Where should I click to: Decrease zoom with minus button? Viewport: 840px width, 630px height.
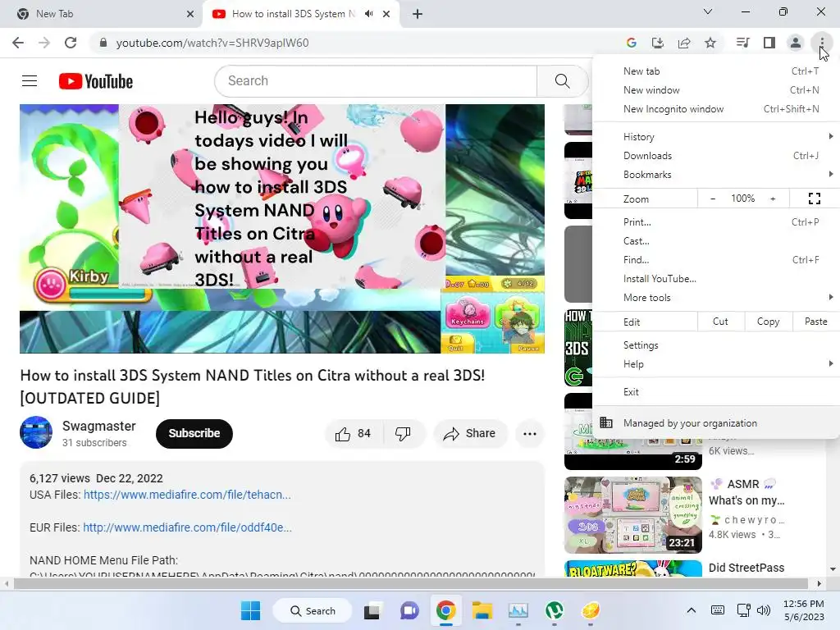713,199
